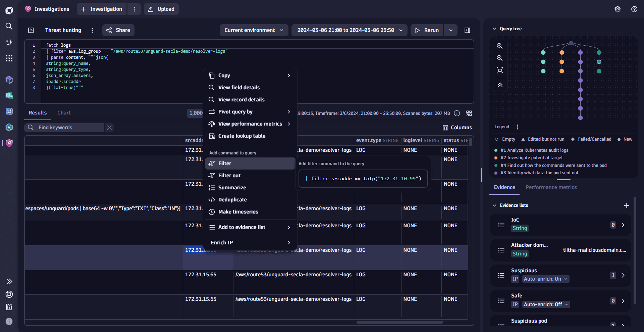Collapse the Query tree section
Image resolution: width=644 pixels, height=332 pixels.
[x=494, y=29]
